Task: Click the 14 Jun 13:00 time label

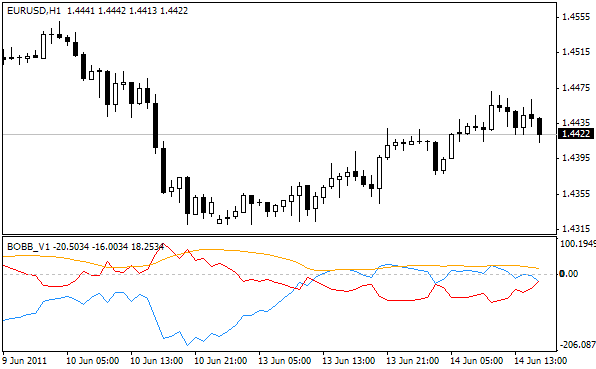Action: pos(541,360)
